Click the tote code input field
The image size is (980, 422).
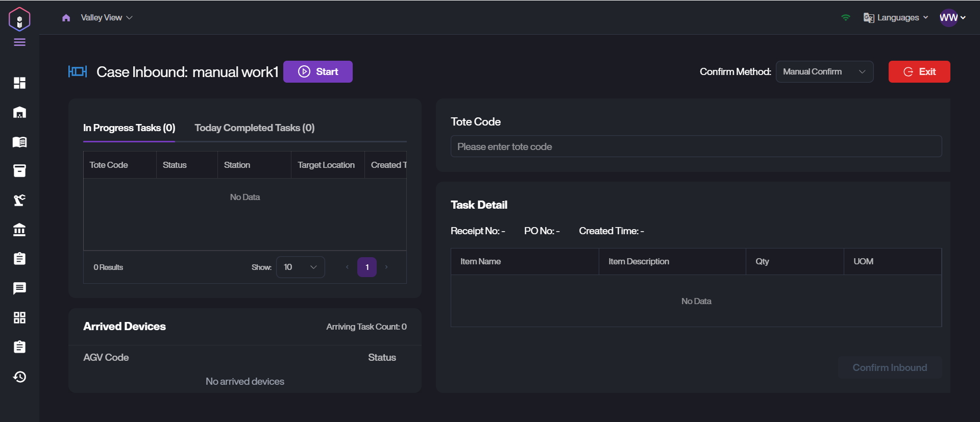click(x=696, y=146)
